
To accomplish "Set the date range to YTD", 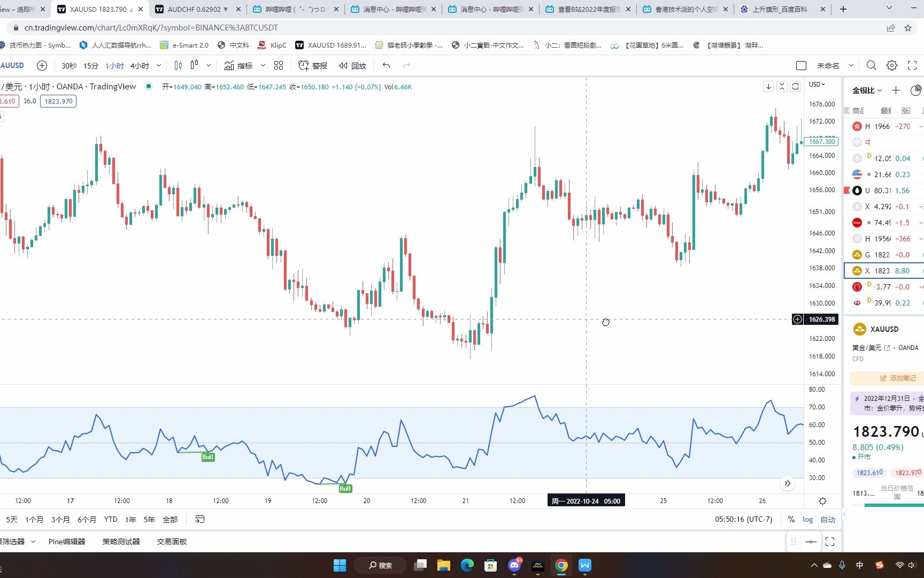I will pos(111,519).
